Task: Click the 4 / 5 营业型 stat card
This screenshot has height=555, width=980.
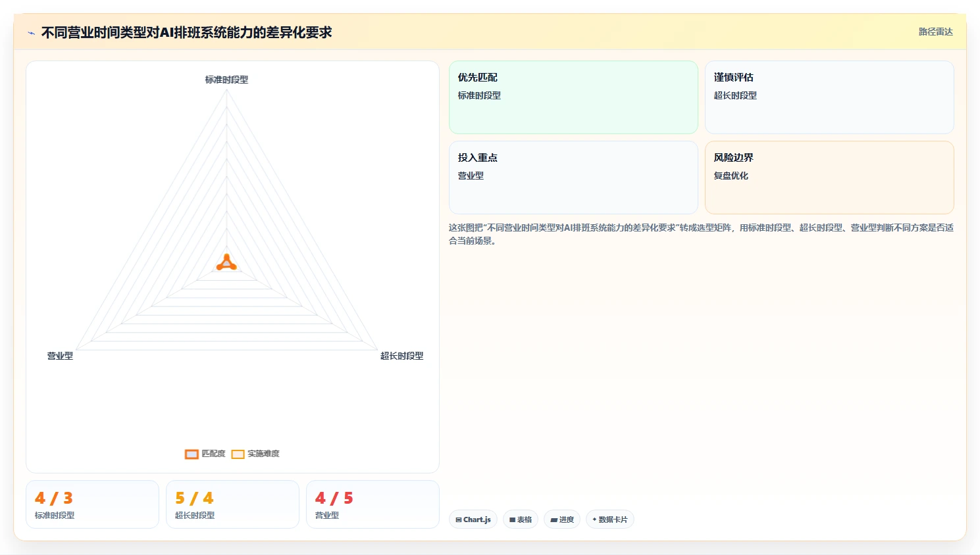Action: tap(373, 504)
